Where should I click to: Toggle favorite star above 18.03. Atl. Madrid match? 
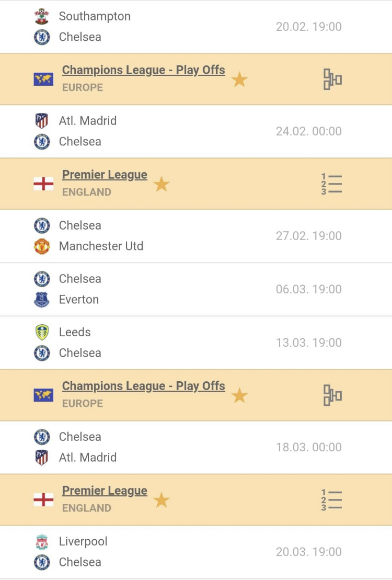[x=239, y=396]
